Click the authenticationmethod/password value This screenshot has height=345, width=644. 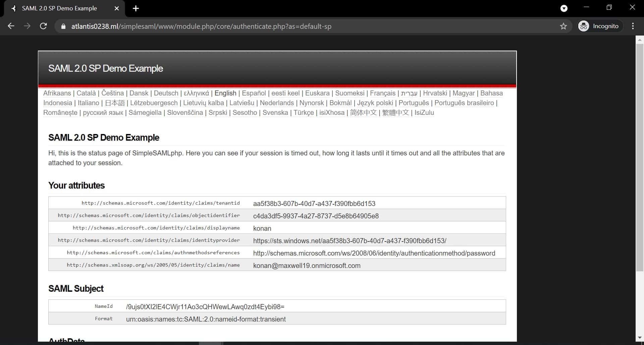374,253
